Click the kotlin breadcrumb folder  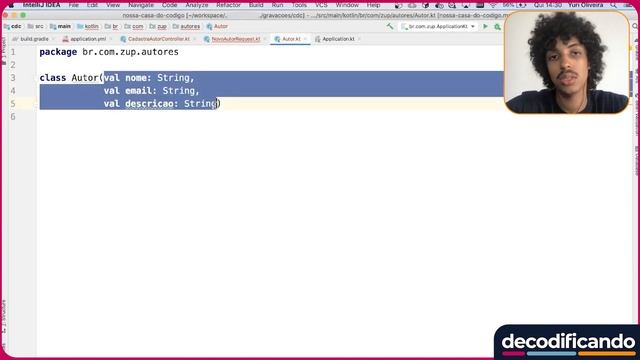pyautogui.click(x=88, y=27)
